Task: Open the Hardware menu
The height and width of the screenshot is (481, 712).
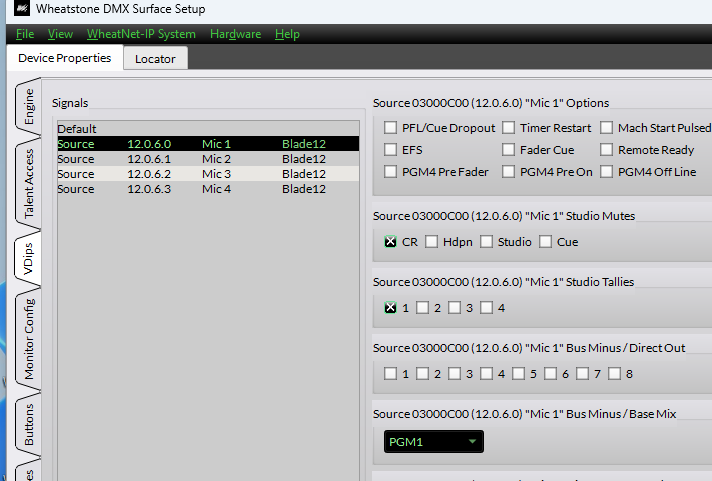Action: tap(235, 34)
